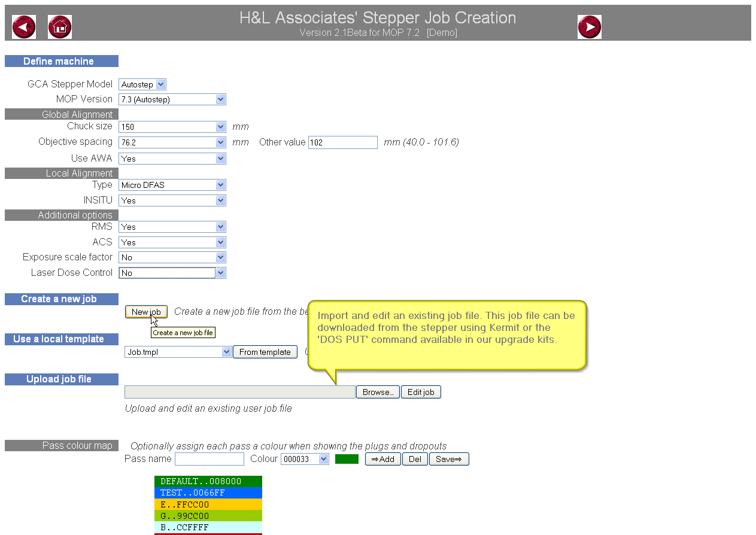Click the Edit job button
This screenshot has width=756, height=535.
tap(421, 392)
